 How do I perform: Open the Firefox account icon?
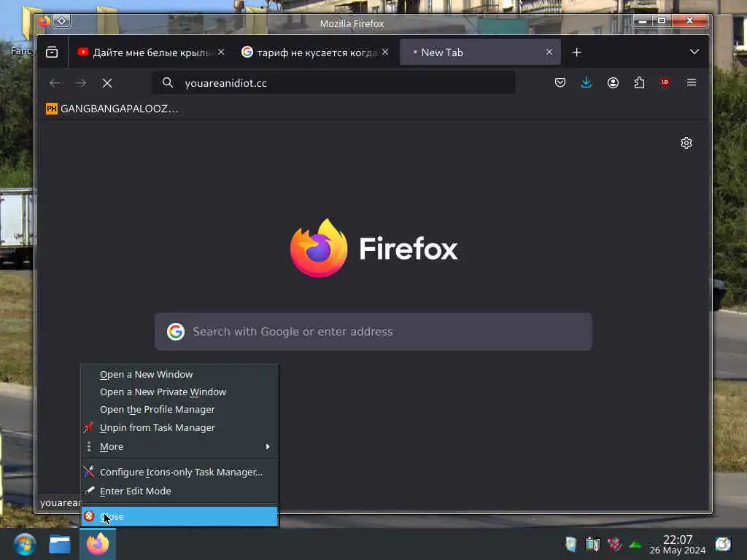pyautogui.click(x=613, y=82)
